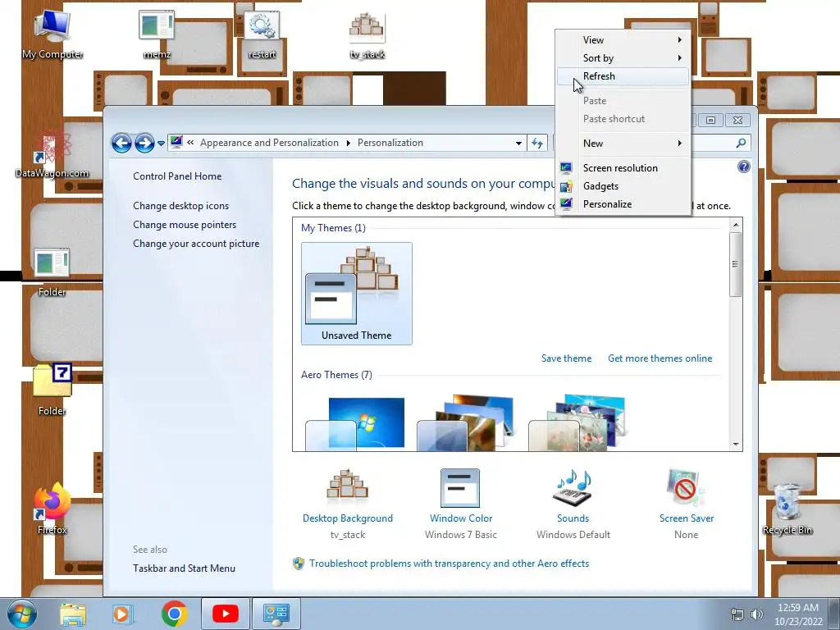Select the memz desktop icon
Screen dimensions: 840x630
(157, 33)
